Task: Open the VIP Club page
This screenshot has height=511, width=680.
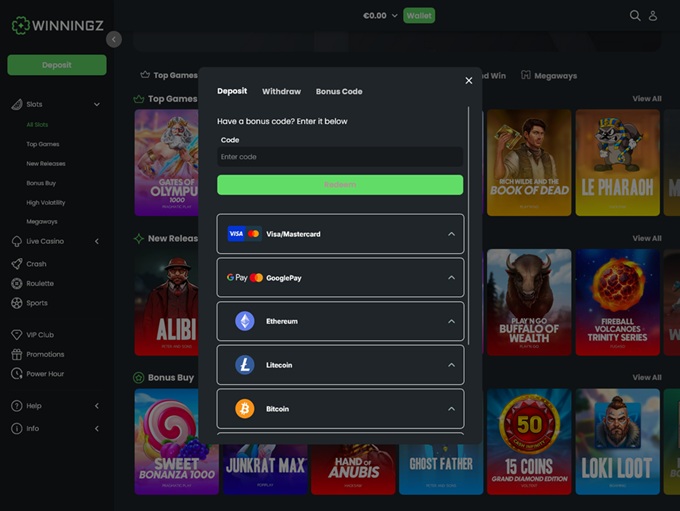Action: [39, 335]
